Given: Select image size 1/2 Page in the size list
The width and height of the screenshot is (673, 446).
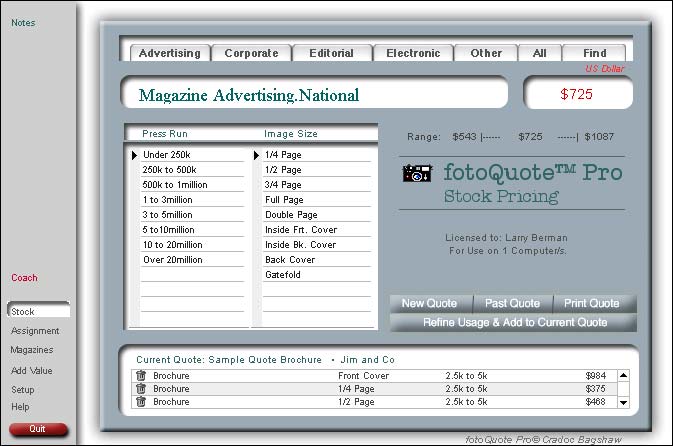Looking at the screenshot, I should tap(317, 170).
